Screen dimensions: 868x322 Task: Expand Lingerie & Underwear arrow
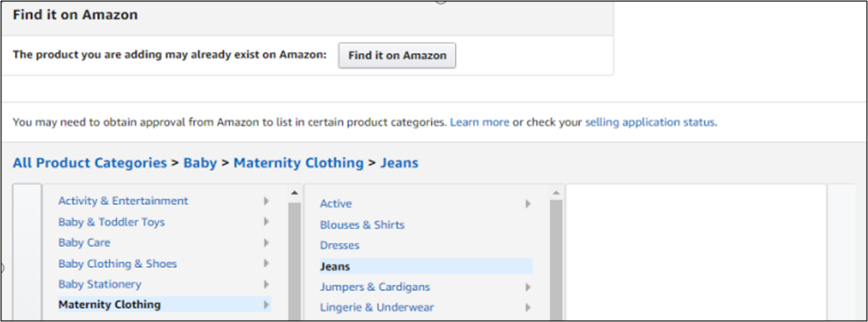528,308
